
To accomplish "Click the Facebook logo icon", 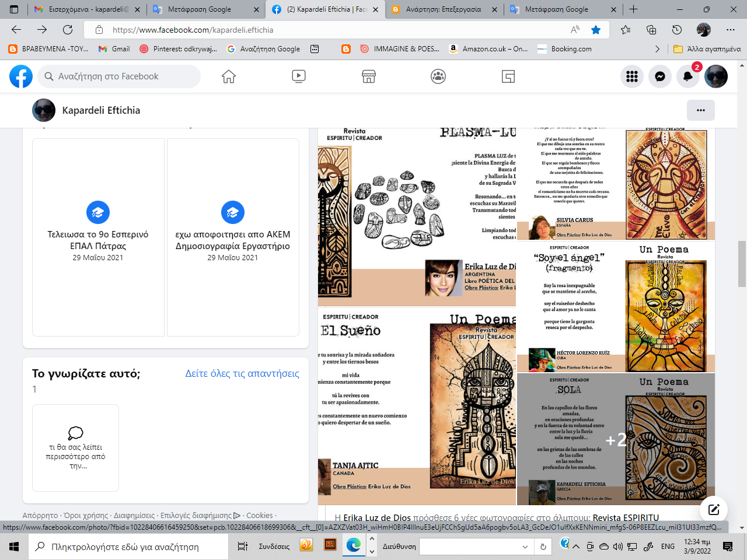I will (x=21, y=76).
